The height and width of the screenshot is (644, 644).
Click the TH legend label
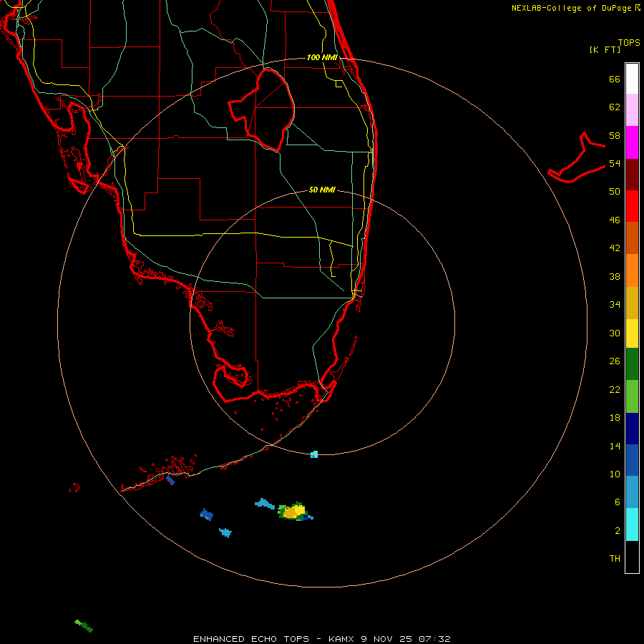[615, 559]
